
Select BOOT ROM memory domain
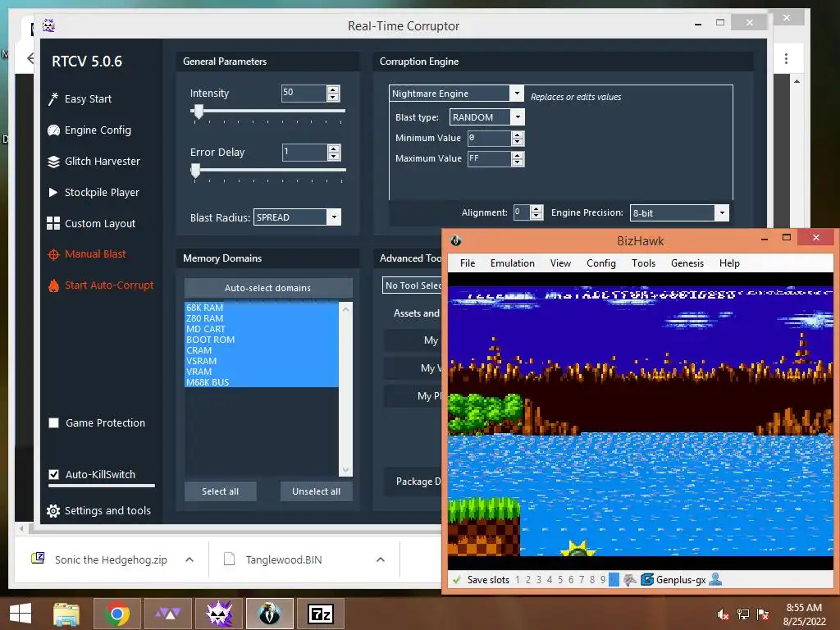tap(262, 340)
